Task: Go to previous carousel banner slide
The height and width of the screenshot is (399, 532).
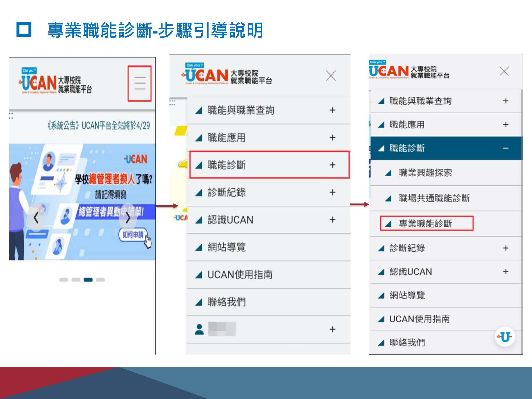Action: pyautogui.click(x=36, y=218)
